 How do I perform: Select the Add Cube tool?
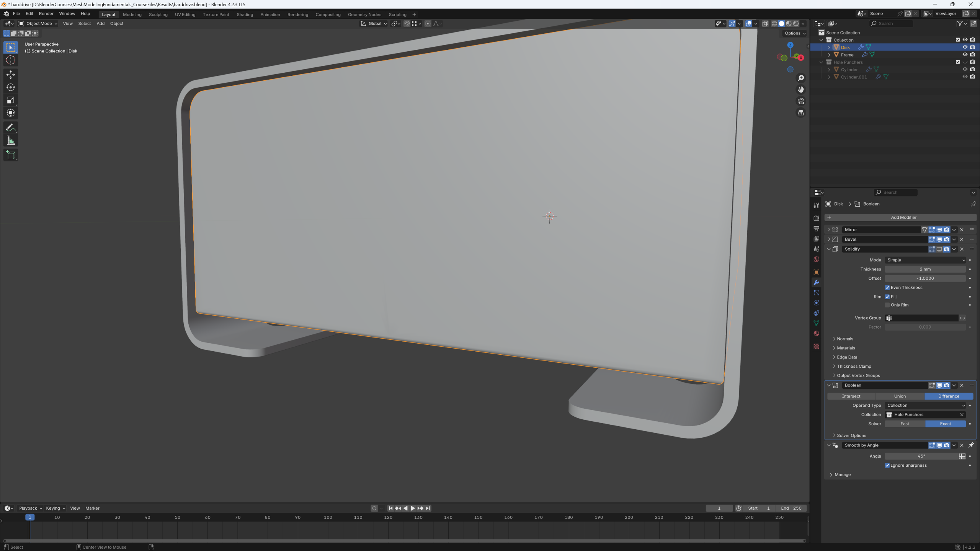11,155
